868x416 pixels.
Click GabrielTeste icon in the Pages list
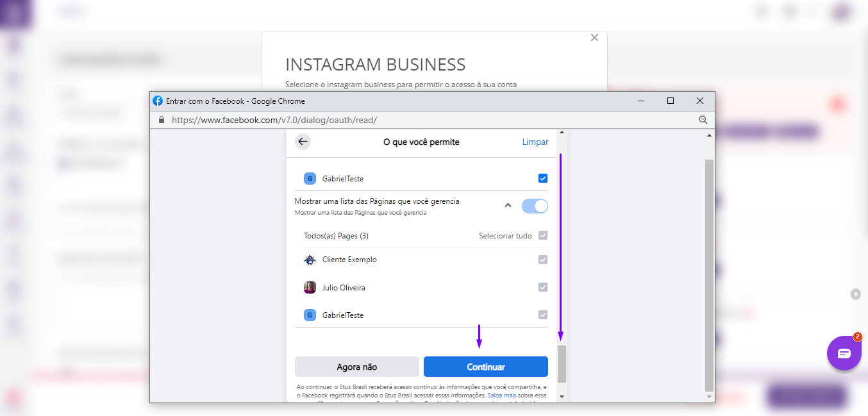pos(310,315)
